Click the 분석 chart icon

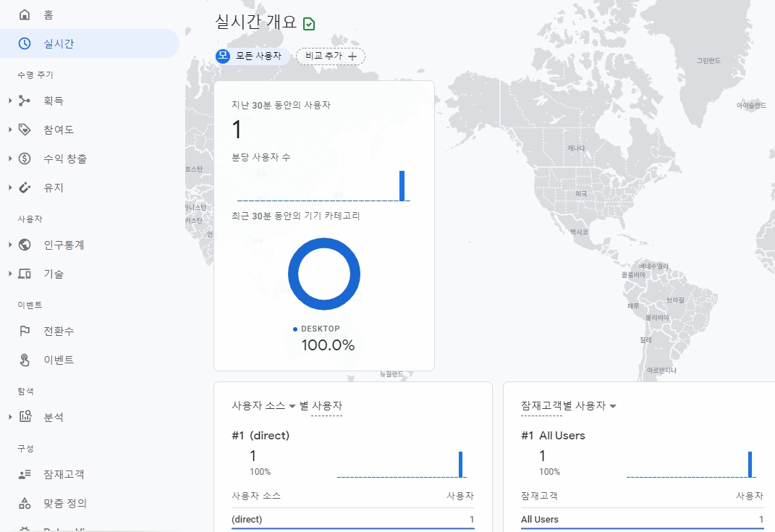(25, 416)
